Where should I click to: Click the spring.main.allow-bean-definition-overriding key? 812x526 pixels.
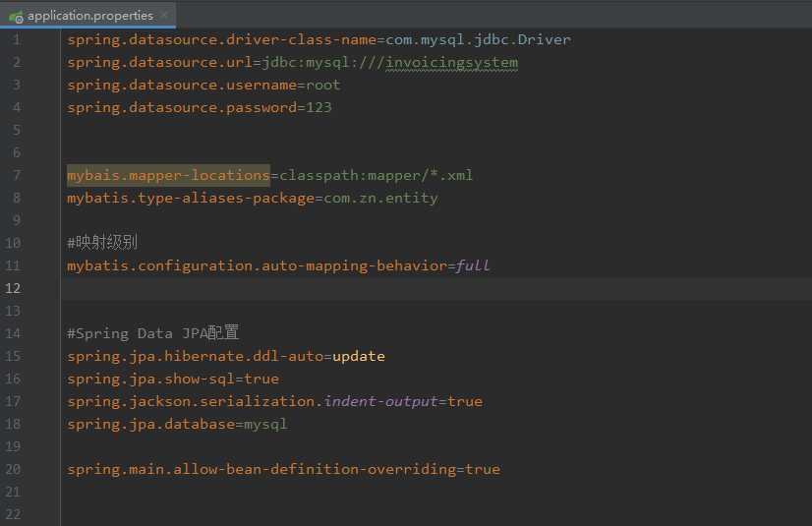pos(261,470)
